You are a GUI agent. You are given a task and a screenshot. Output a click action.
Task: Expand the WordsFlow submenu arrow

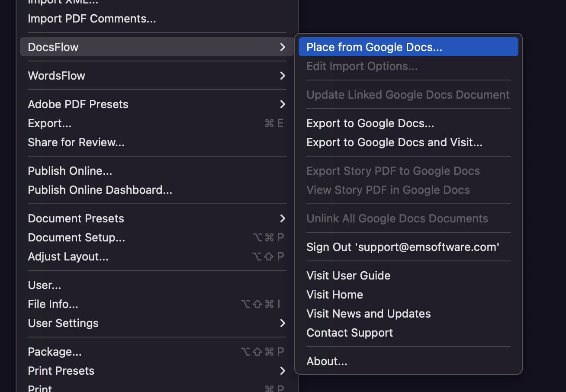(x=283, y=76)
